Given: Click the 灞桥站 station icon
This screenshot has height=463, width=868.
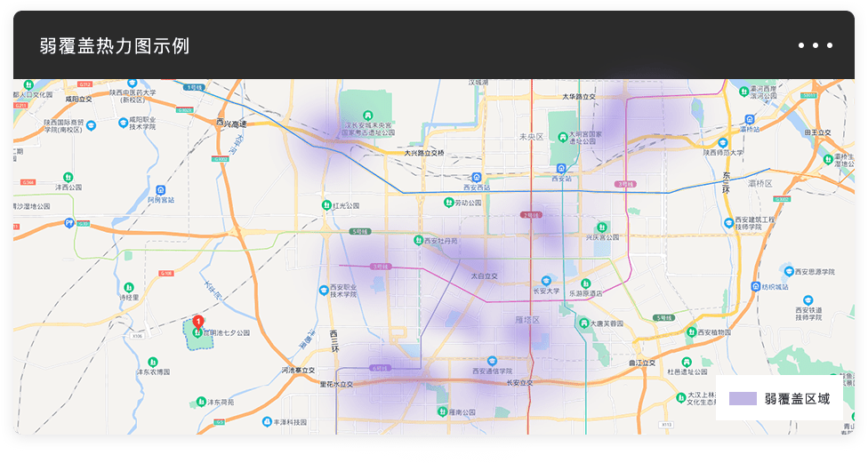Looking at the screenshot, I should (750, 119).
